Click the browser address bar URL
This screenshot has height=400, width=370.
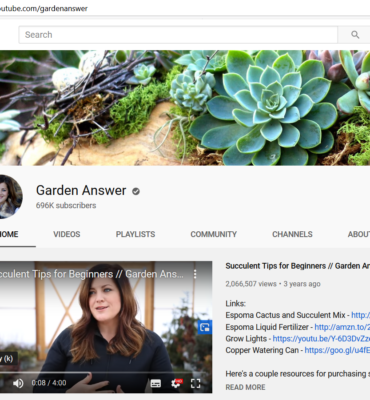click(44, 9)
